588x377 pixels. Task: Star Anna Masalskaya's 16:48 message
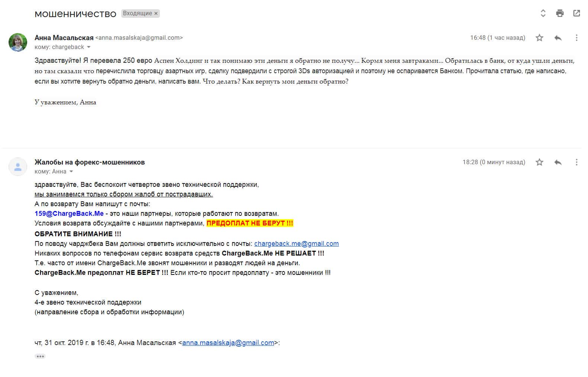tap(539, 38)
